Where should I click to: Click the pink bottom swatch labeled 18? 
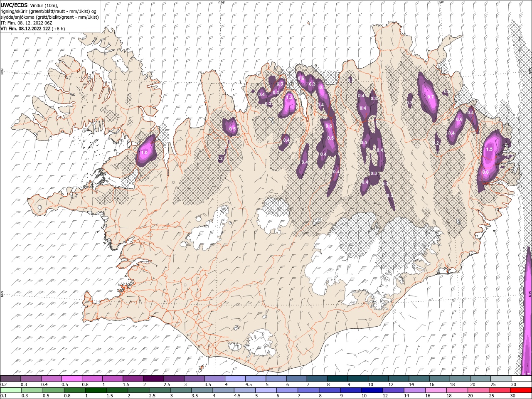click(x=457, y=390)
